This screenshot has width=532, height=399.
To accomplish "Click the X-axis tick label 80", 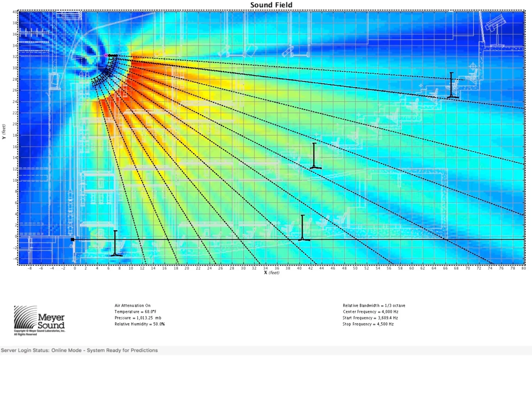I will tap(524, 268).
